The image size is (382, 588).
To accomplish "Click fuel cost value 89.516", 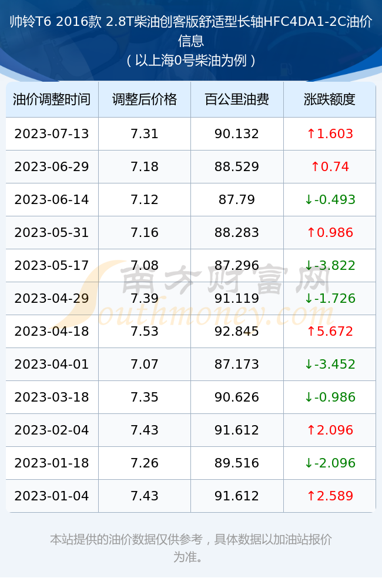I will pos(237,463).
